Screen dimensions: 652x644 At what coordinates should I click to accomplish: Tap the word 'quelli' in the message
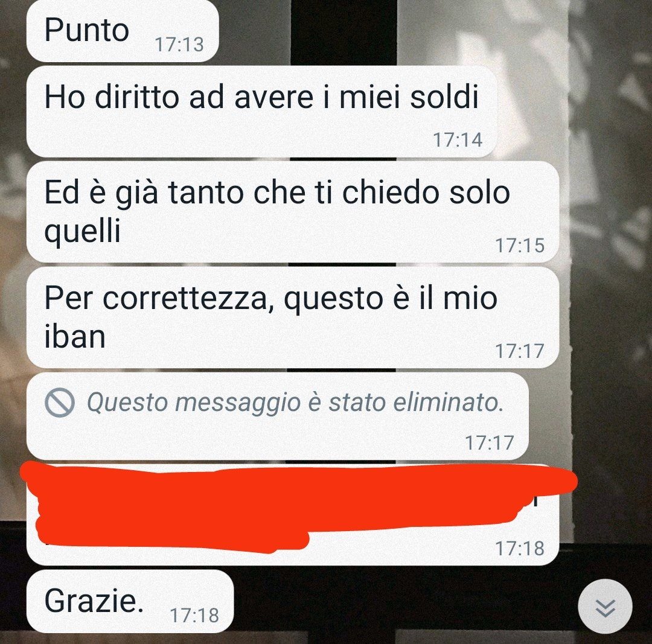[82, 232]
